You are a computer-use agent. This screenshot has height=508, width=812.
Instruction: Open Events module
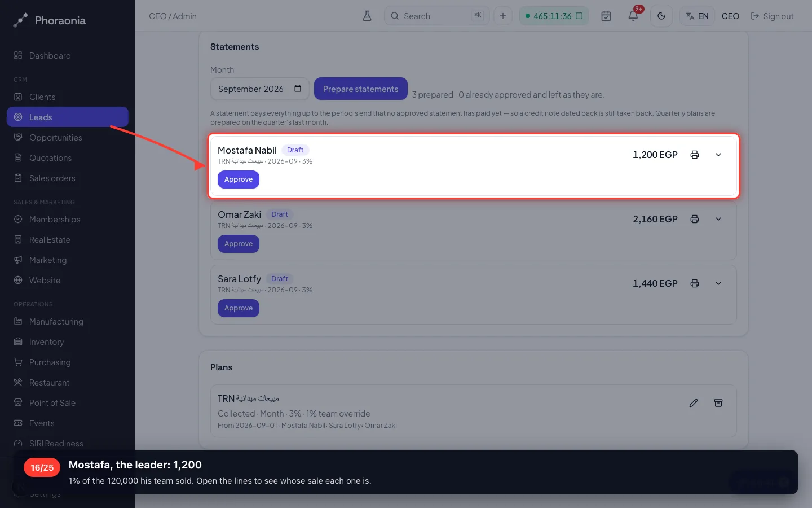point(68,423)
